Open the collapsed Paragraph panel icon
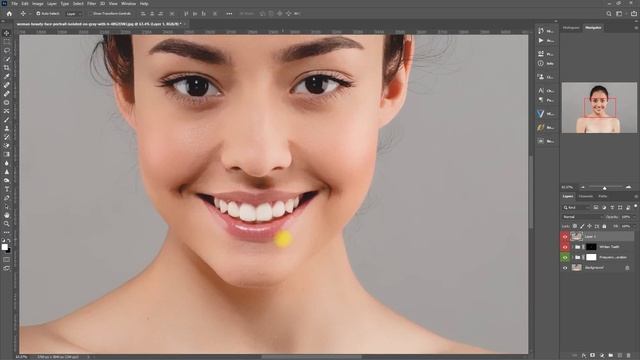640x360 pixels. point(541,100)
